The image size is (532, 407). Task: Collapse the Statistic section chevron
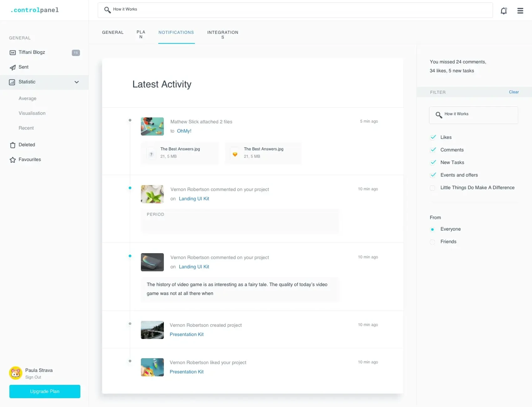[x=77, y=82]
